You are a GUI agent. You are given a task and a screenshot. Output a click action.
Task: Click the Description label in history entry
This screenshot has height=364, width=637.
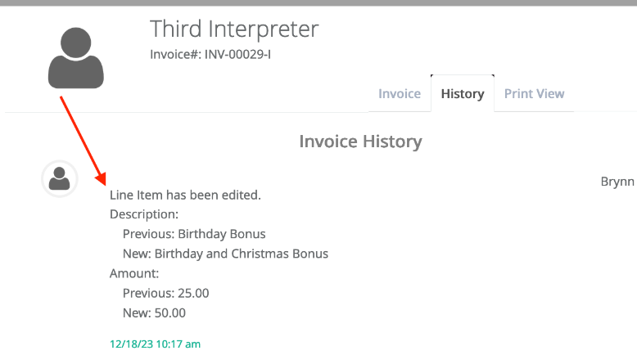tap(144, 214)
